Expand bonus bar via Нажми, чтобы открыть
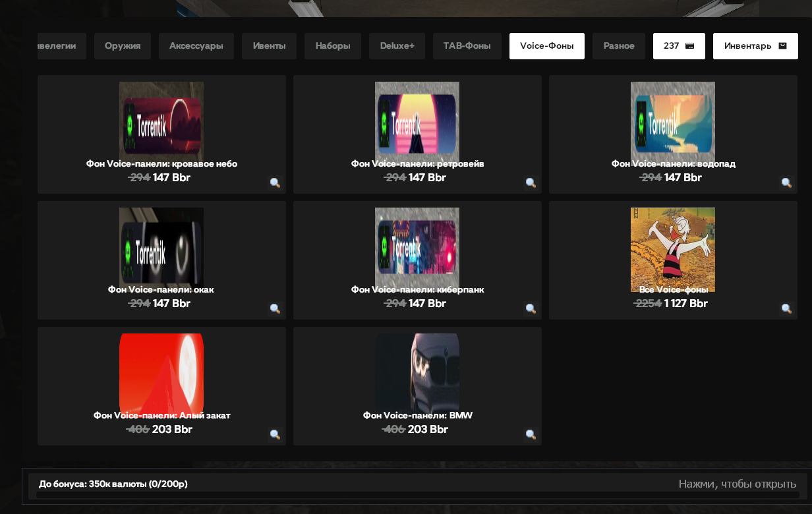The image size is (812, 514). 737,484
